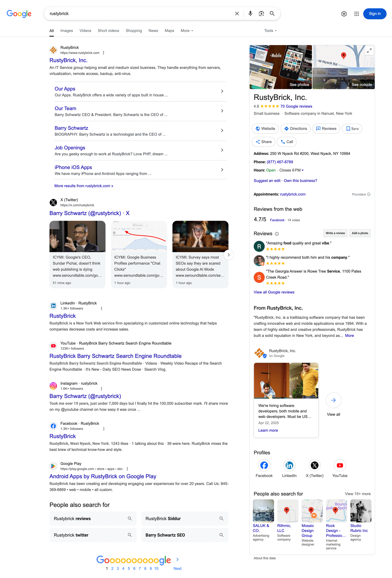Clear the search box with the X icon
Screen dimensions: 392x578
[x=237, y=14]
